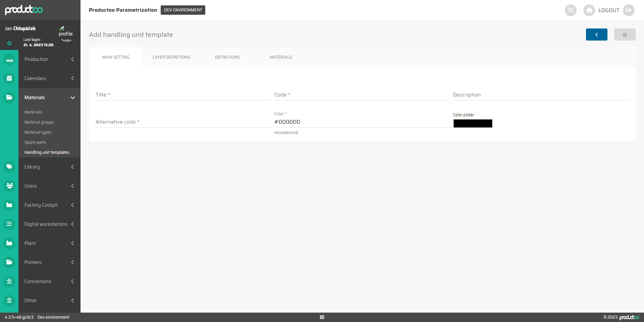Click the logout arrow icon
644x322 pixels.
[x=629, y=10]
